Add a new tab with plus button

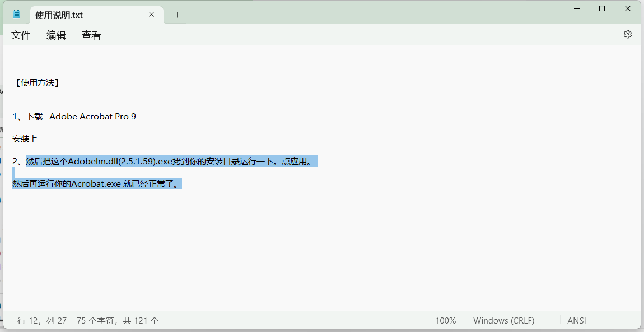(x=177, y=15)
